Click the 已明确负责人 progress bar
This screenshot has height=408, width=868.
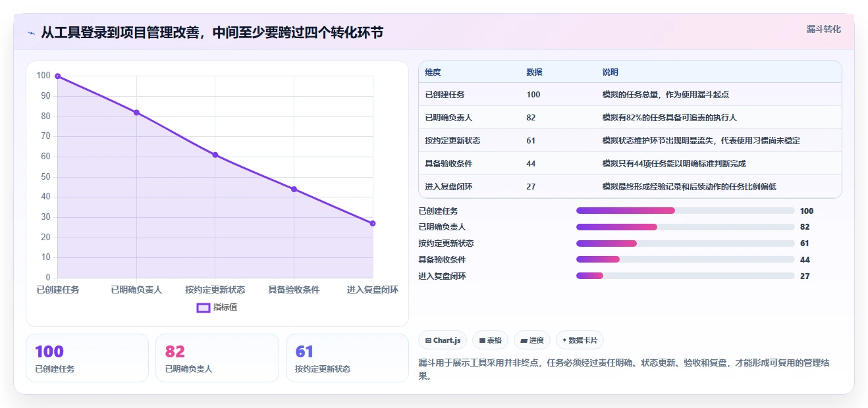coord(685,227)
